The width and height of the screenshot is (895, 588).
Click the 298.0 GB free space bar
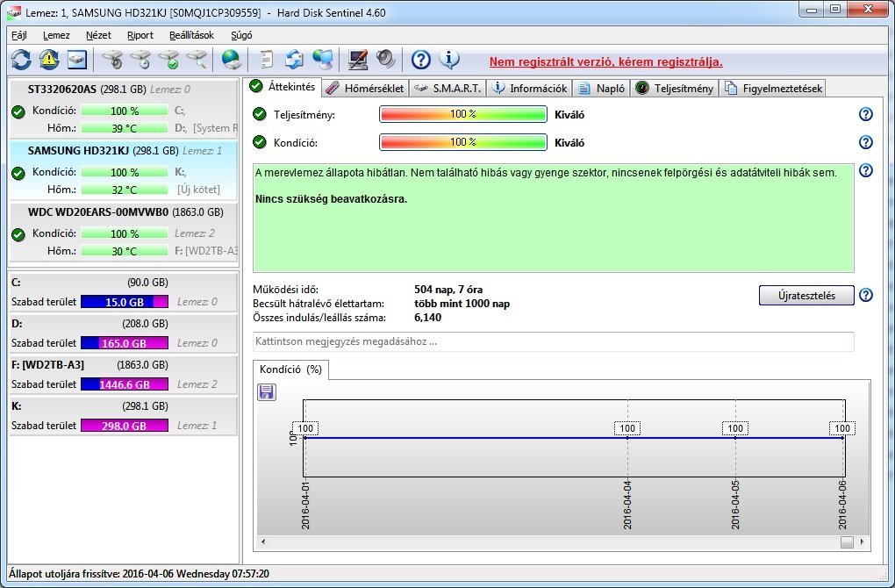coord(125,426)
